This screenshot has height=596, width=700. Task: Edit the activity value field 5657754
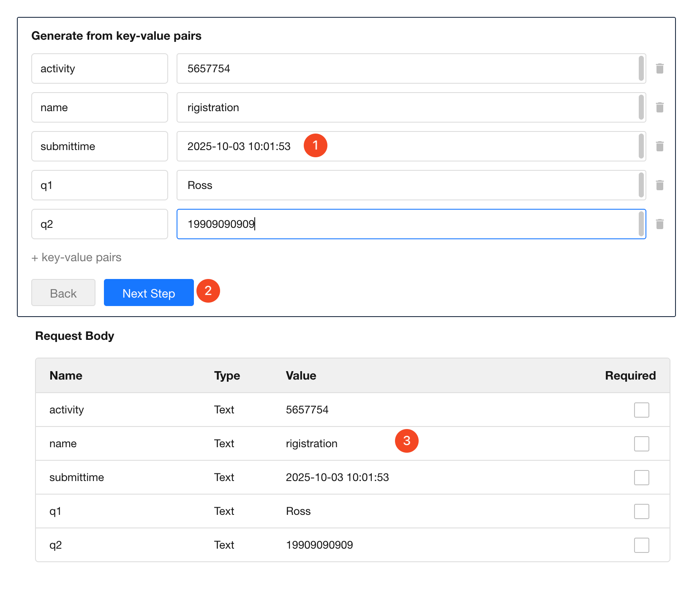pos(406,68)
